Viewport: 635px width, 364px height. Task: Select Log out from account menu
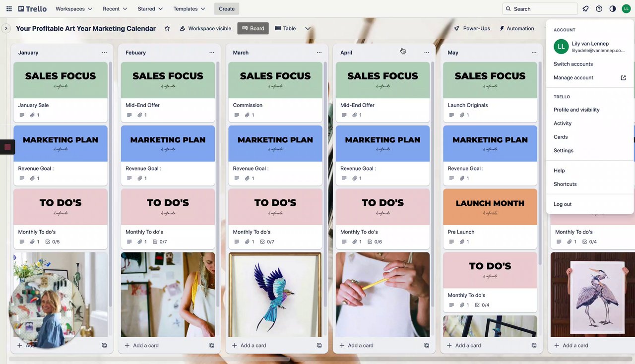(x=563, y=204)
